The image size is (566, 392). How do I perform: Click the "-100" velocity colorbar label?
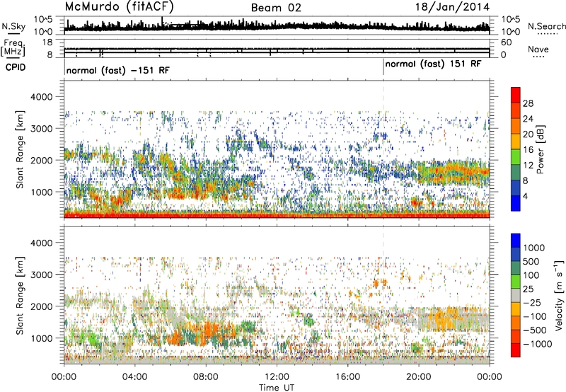click(x=535, y=316)
